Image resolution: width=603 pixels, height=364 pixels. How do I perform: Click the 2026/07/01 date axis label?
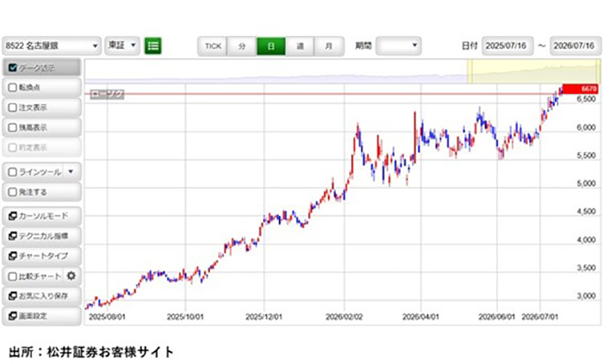pyautogui.click(x=540, y=318)
